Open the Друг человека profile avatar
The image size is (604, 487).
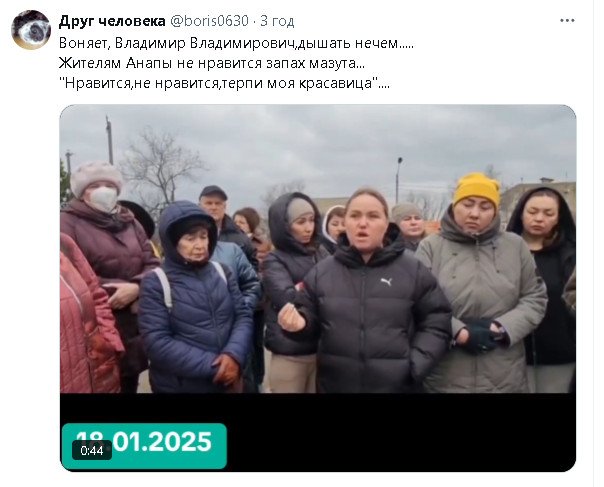click(x=31, y=30)
